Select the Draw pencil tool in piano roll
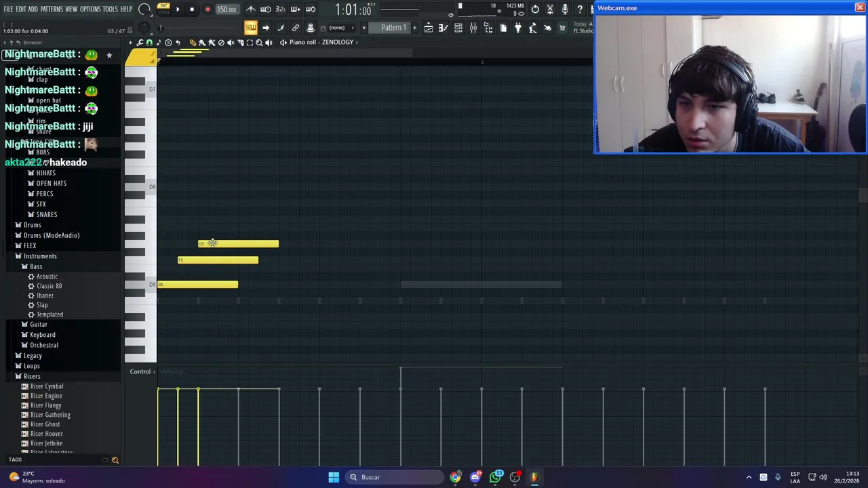Viewport: 868px width, 488px height. point(193,42)
